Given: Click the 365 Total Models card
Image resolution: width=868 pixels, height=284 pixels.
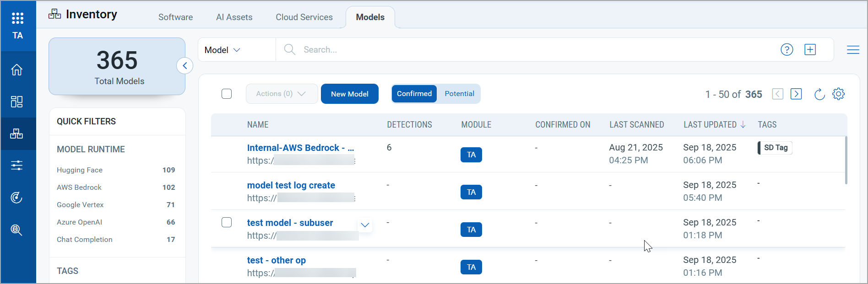Looking at the screenshot, I should (x=117, y=66).
